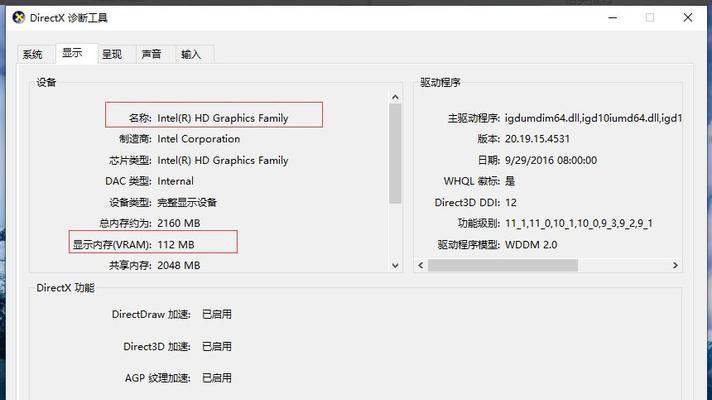The height and width of the screenshot is (400, 712).
Task: Click the 显示内存(VRAM) label
Action: [x=112, y=245]
